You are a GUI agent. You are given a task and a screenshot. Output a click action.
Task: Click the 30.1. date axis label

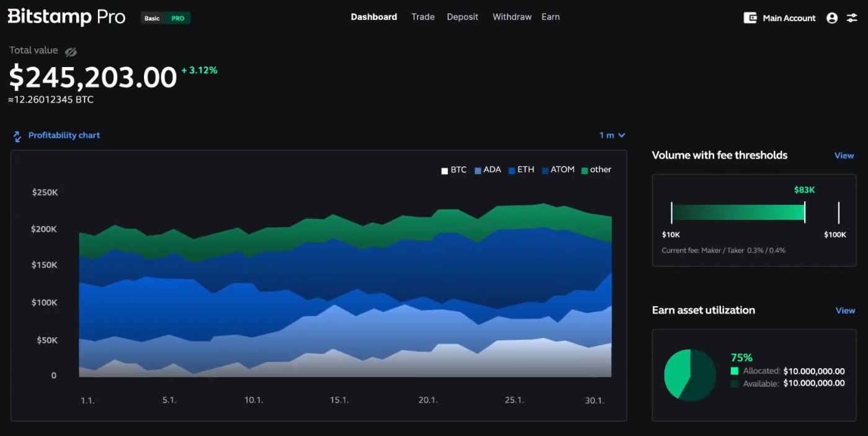pyautogui.click(x=594, y=401)
